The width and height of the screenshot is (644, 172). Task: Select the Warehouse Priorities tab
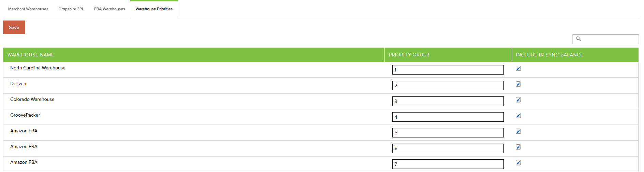(x=154, y=9)
